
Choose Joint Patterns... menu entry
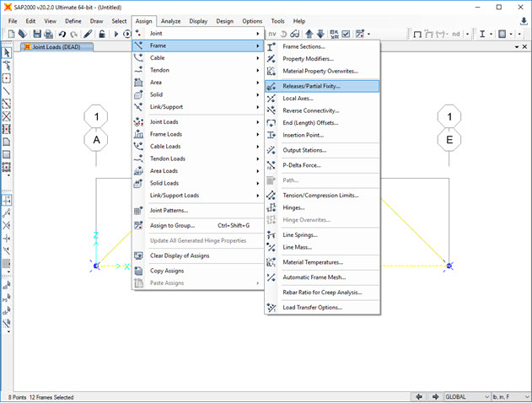(x=198, y=210)
